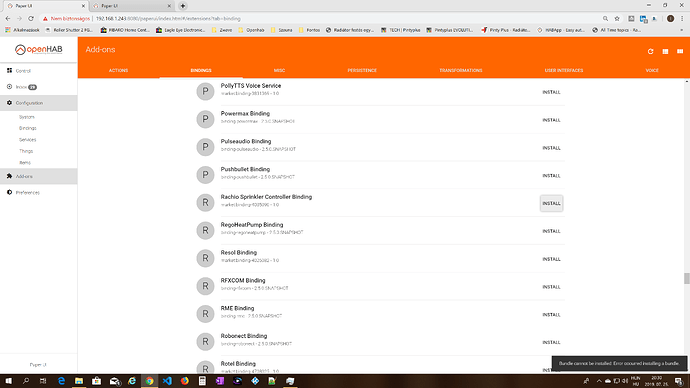Click the Add-ons puzzle icon in sidebar
The width and height of the screenshot is (690, 388).
9,176
